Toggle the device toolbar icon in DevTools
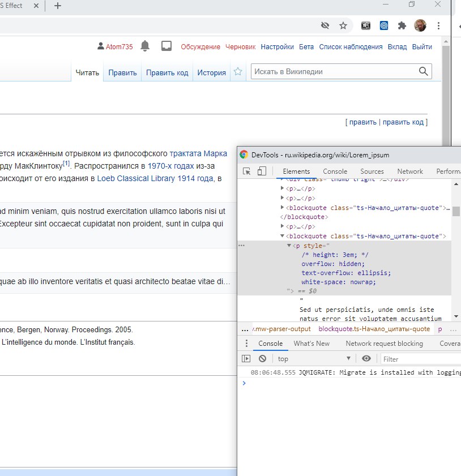 (262, 171)
